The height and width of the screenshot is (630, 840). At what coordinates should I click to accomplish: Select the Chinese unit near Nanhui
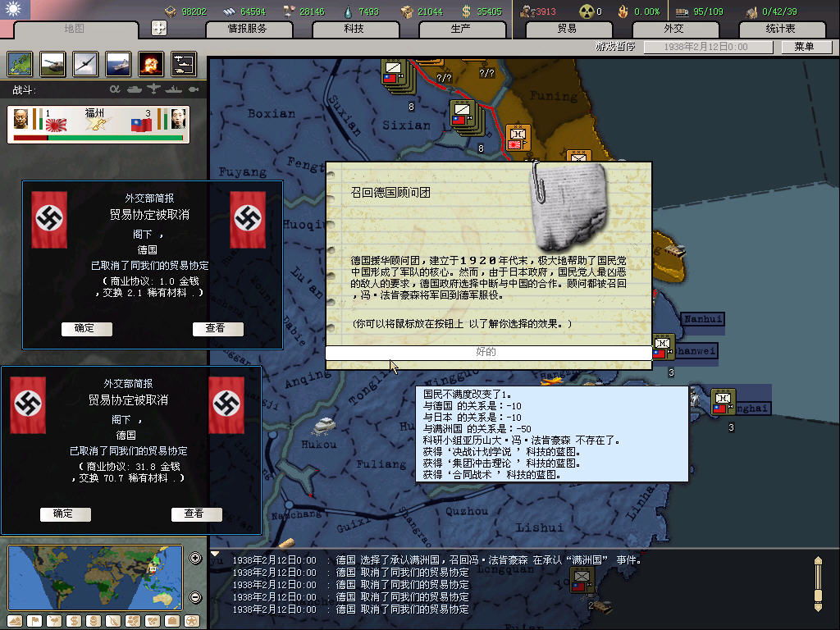tap(663, 347)
